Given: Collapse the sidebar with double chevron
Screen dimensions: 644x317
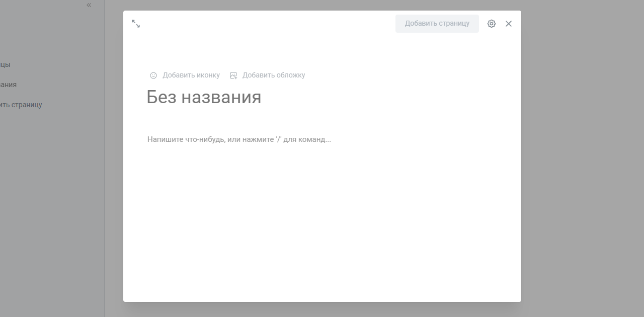Looking at the screenshot, I should coord(89,5).
